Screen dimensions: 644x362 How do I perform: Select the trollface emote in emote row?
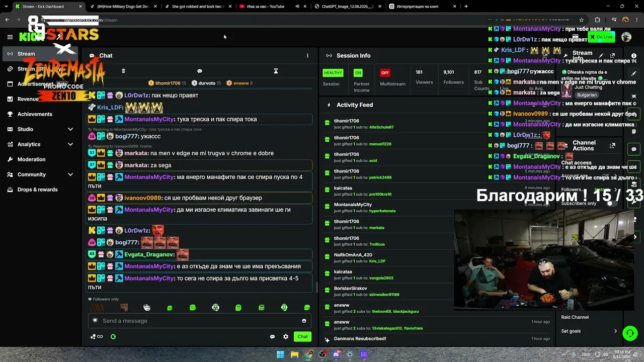pyautogui.click(x=147, y=307)
